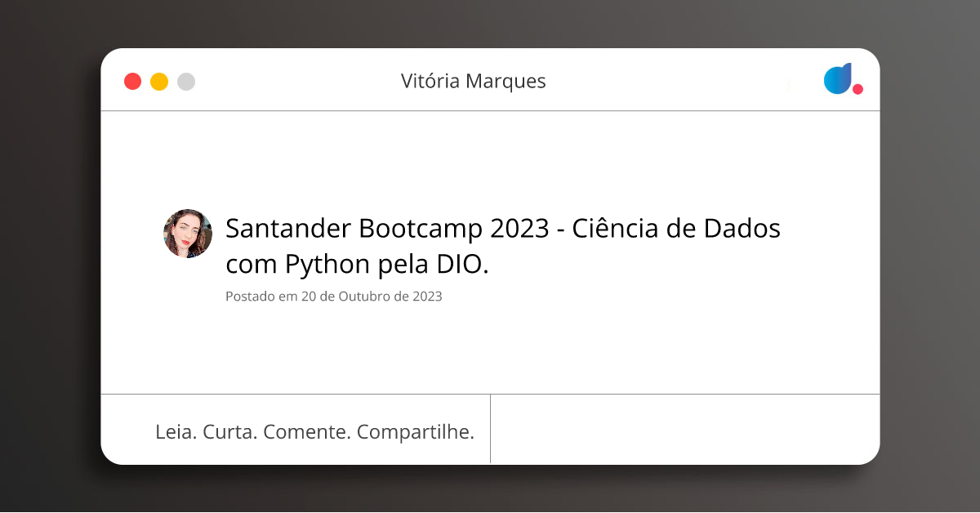Viewport: 980px width, 513px height.
Task: Click the blue D shape of the logo
Action: coord(838,78)
